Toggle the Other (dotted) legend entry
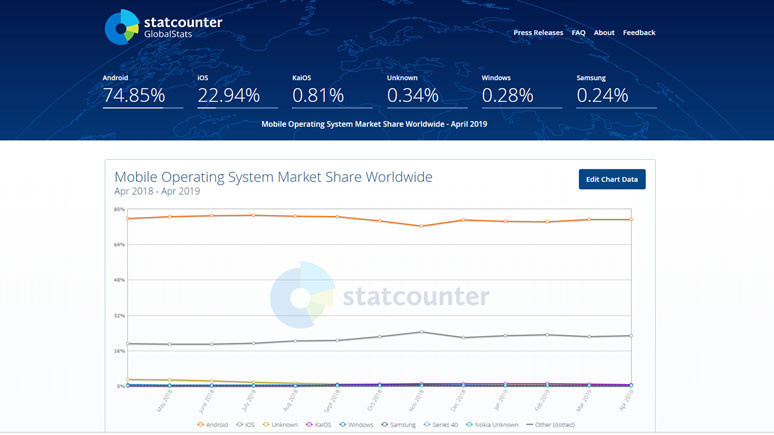The width and height of the screenshot is (774, 435). [551, 424]
